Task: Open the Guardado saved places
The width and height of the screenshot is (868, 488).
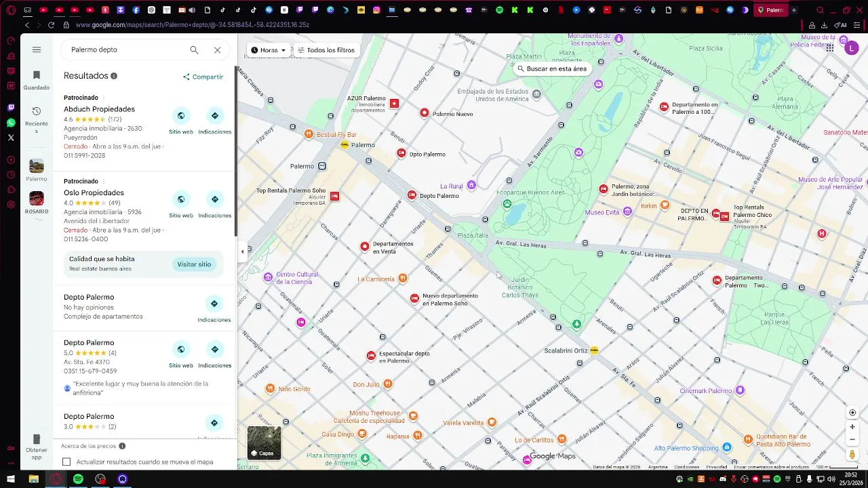Action: click(37, 79)
